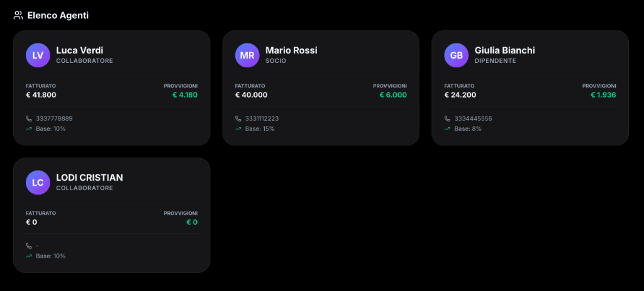The image size is (644, 291).
Task: Click Mario Rossi's € 6.000 provvigioni value
Action: coord(393,95)
